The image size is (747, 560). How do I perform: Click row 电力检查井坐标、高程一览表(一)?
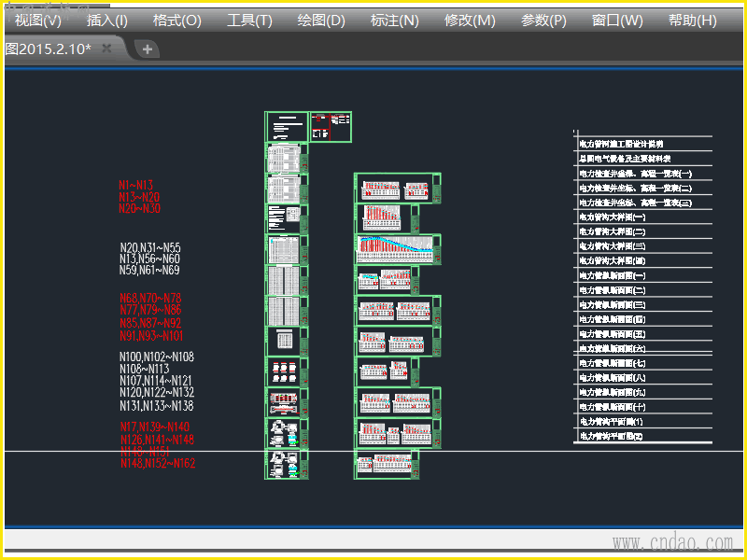click(x=643, y=174)
